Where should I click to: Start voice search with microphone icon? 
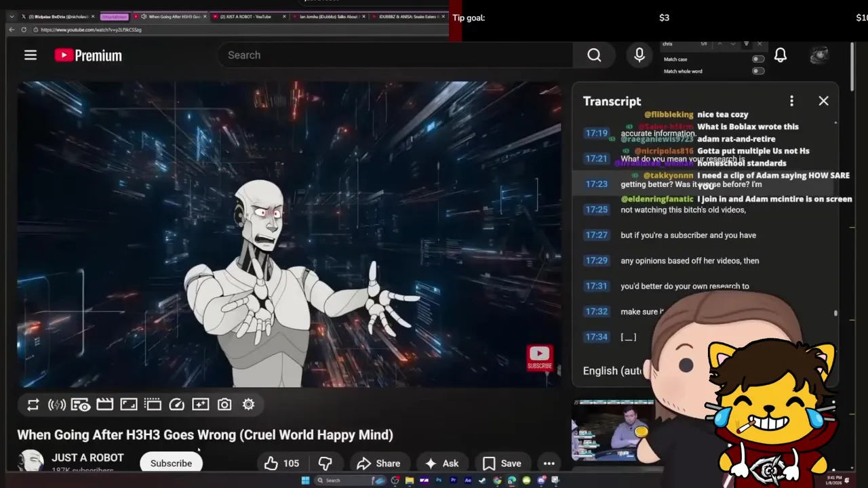639,56
